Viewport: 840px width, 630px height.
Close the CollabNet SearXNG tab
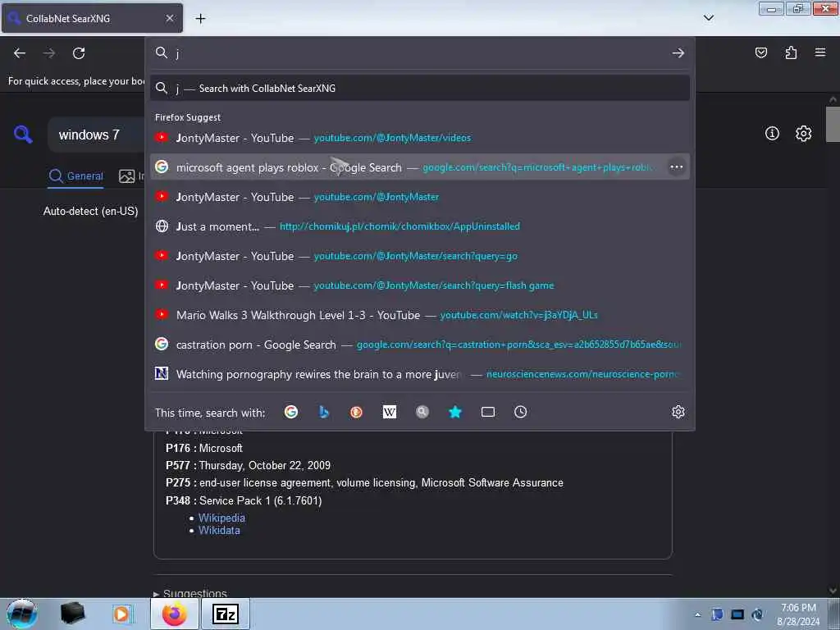point(169,18)
